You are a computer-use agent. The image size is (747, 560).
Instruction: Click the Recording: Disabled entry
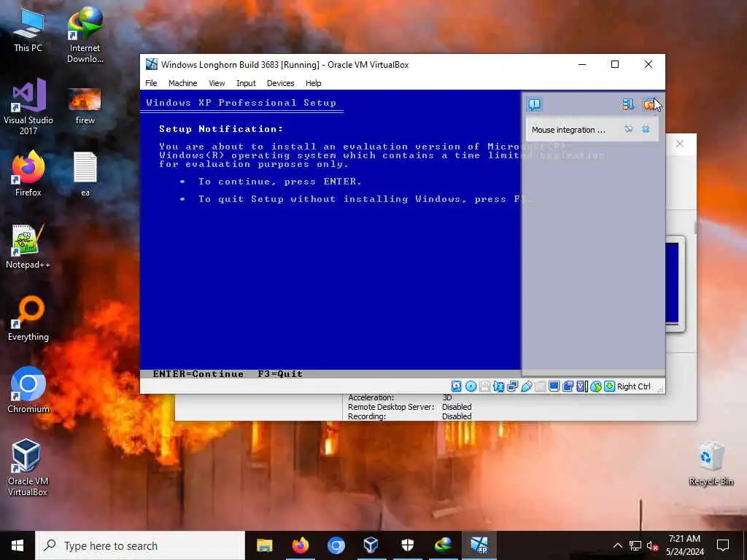point(410,416)
